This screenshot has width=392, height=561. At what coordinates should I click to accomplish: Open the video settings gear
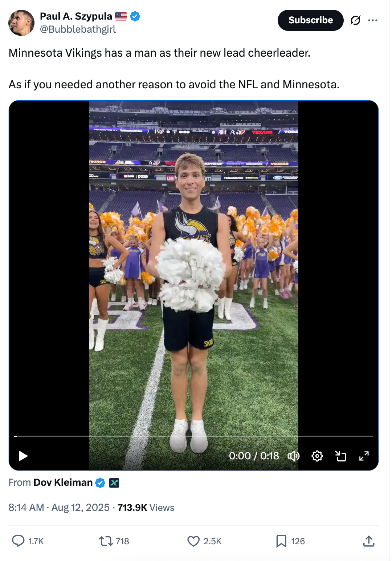click(317, 456)
